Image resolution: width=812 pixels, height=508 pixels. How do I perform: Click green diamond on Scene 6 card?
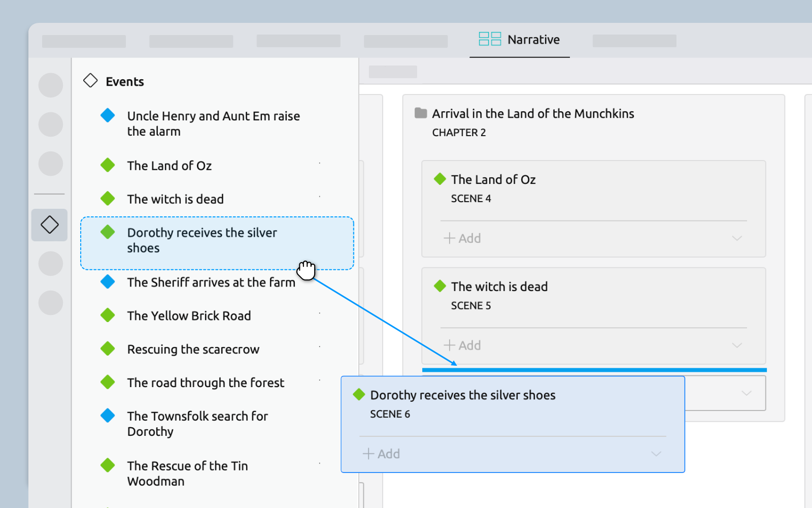coord(359,394)
